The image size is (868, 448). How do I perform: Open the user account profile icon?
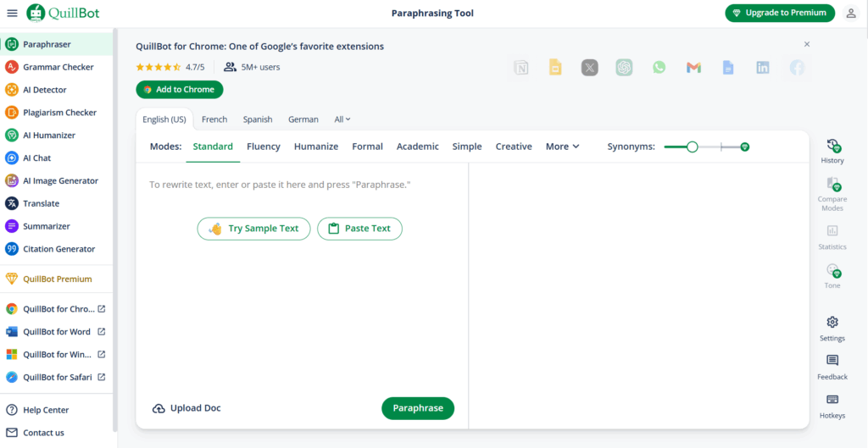point(851,14)
